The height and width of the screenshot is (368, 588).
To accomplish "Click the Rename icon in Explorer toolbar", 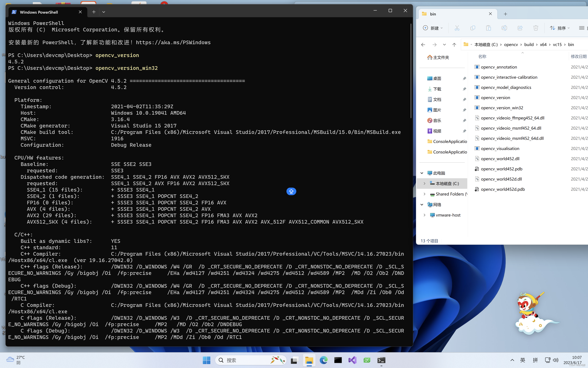I will click(x=504, y=28).
